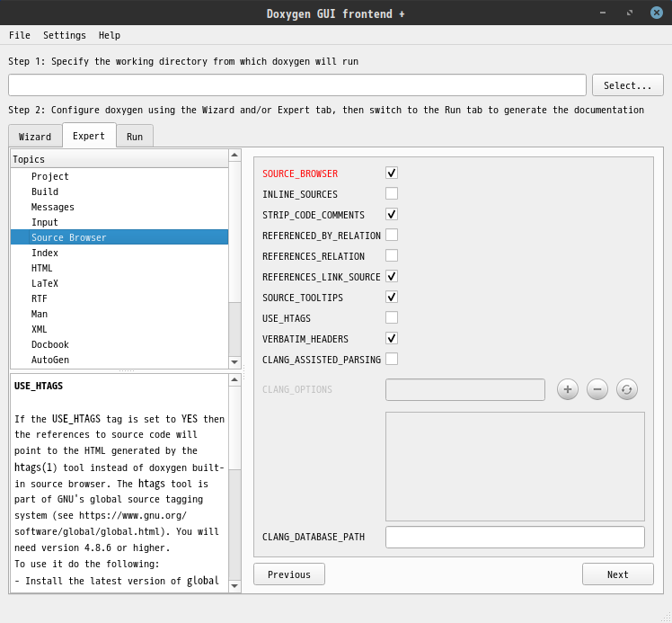Select the Docbook topic

point(119,344)
